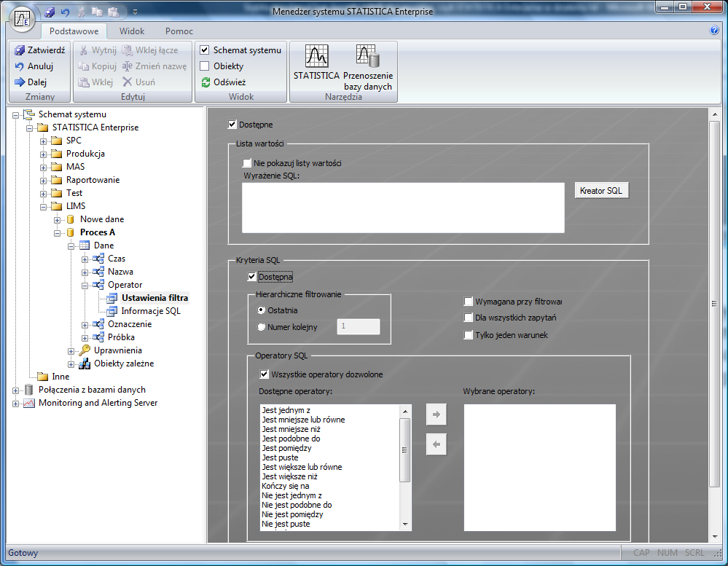Image resolution: width=728 pixels, height=566 pixels.
Task: Toggle Wszystkie operatory dozwolone checkbox
Action: (265, 374)
